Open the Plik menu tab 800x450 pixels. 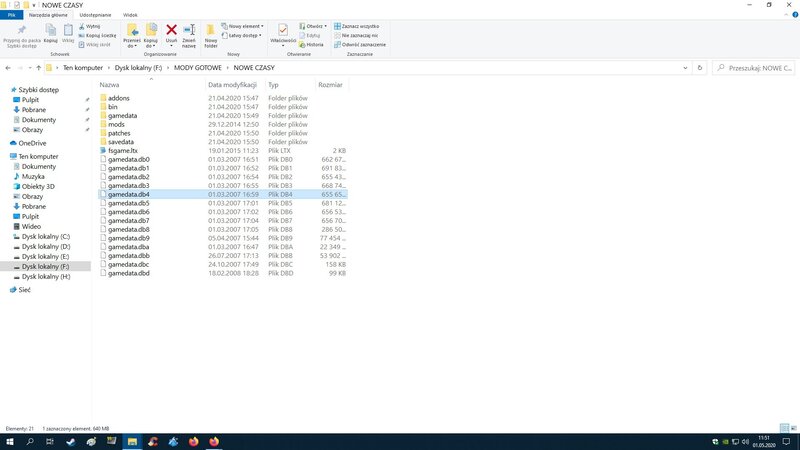tap(11, 15)
